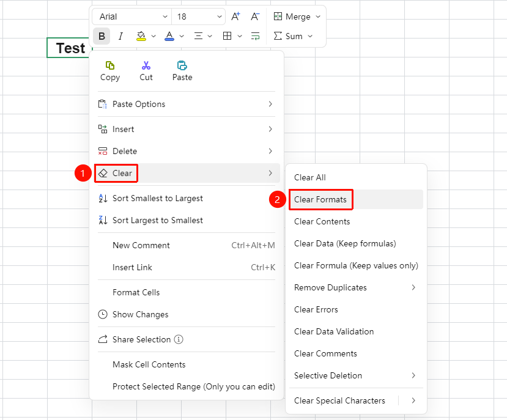Toggle Italic formatting in mini toolbar
Screen dimensions: 507x420
coord(120,36)
